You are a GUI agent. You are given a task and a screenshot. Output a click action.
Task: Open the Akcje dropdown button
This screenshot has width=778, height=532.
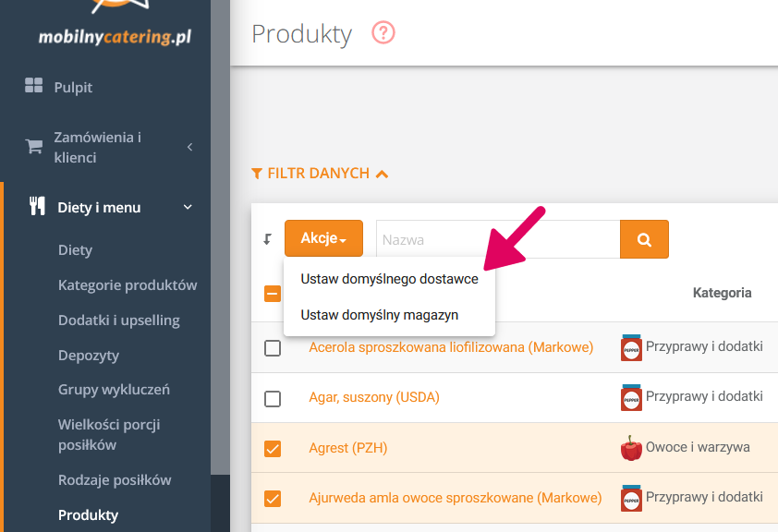pyautogui.click(x=323, y=239)
